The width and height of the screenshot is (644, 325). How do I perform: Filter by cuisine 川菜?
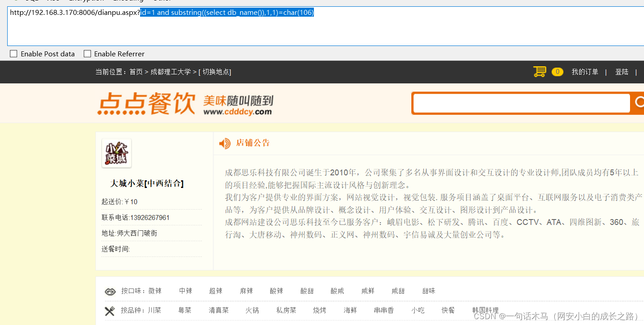point(154,311)
